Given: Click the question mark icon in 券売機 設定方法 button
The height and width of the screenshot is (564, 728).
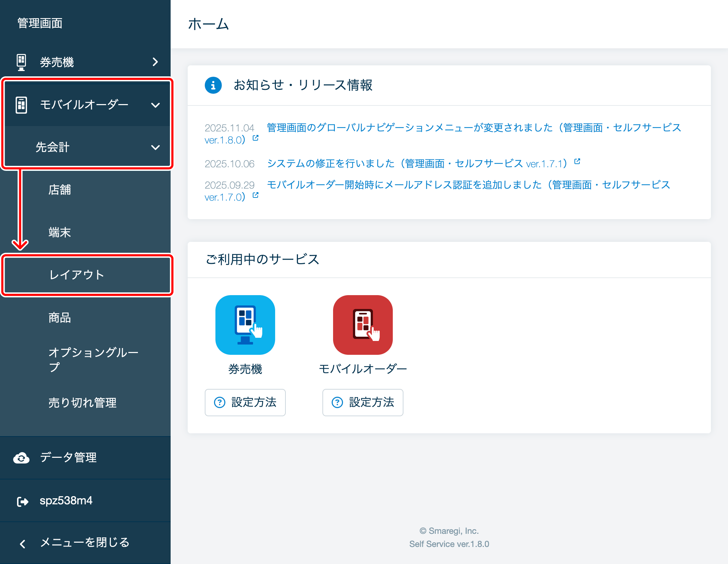Looking at the screenshot, I should tap(220, 402).
